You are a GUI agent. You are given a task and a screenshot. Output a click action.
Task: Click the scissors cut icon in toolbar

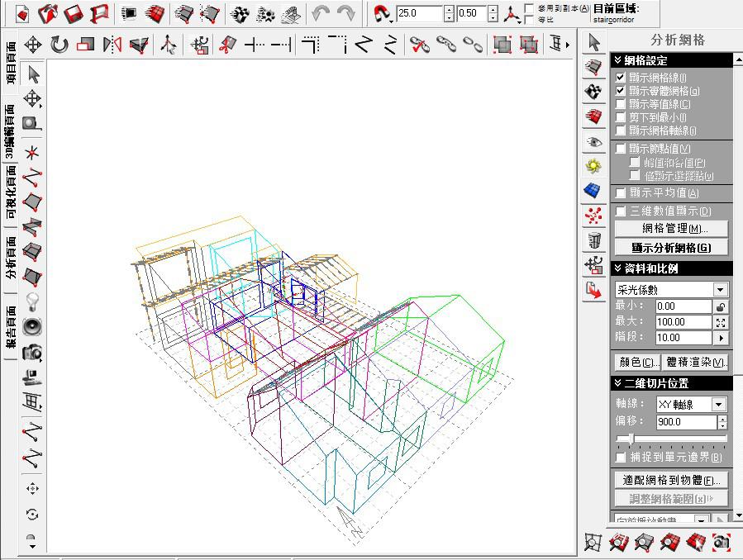(x=226, y=45)
